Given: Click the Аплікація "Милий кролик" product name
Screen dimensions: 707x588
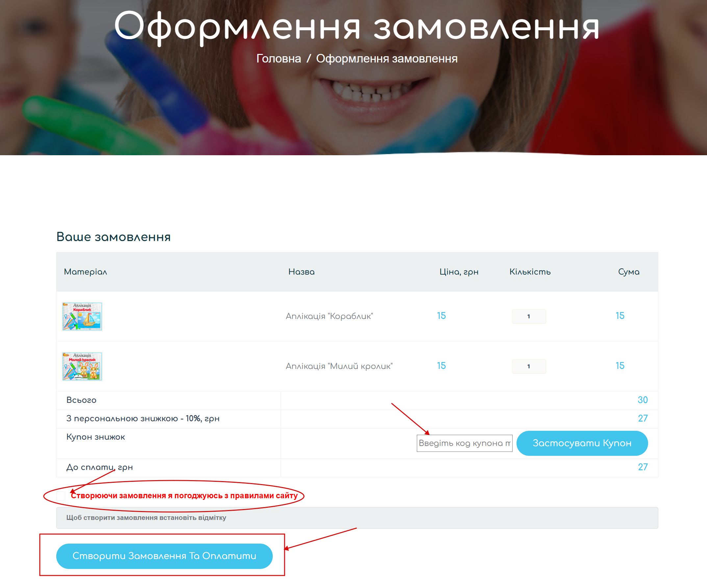Looking at the screenshot, I should click(339, 366).
